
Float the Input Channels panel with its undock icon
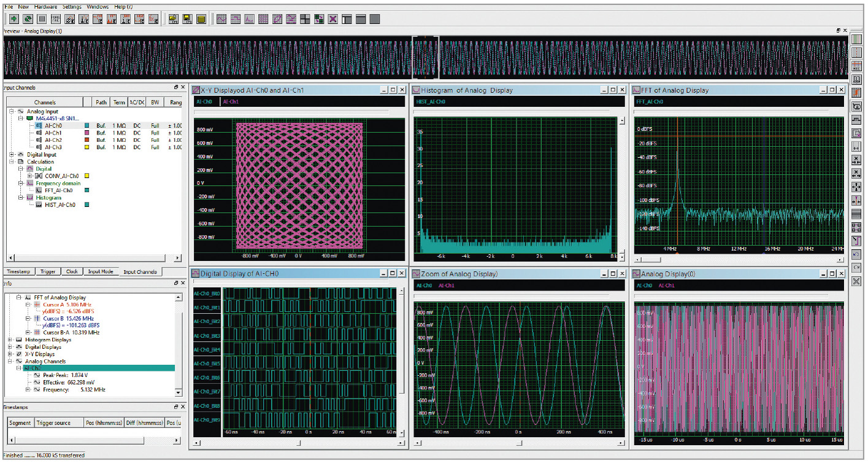(175, 87)
